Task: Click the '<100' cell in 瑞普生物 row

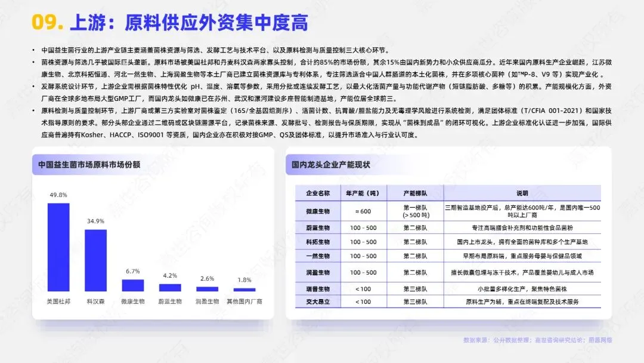Action: [x=363, y=289]
